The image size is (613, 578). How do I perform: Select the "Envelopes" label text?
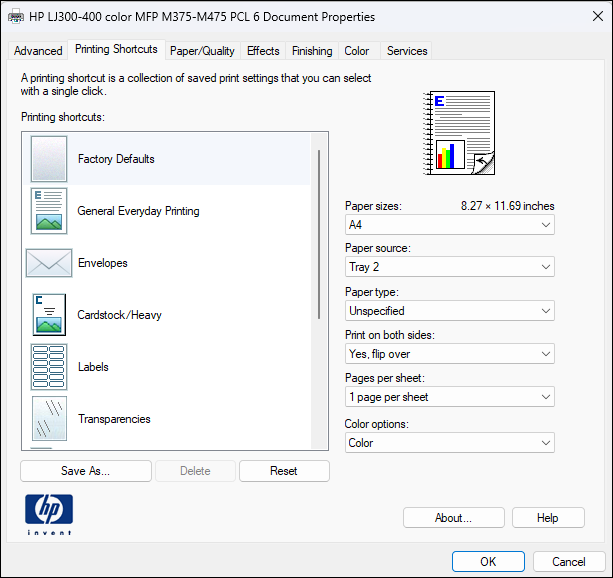coord(102,263)
